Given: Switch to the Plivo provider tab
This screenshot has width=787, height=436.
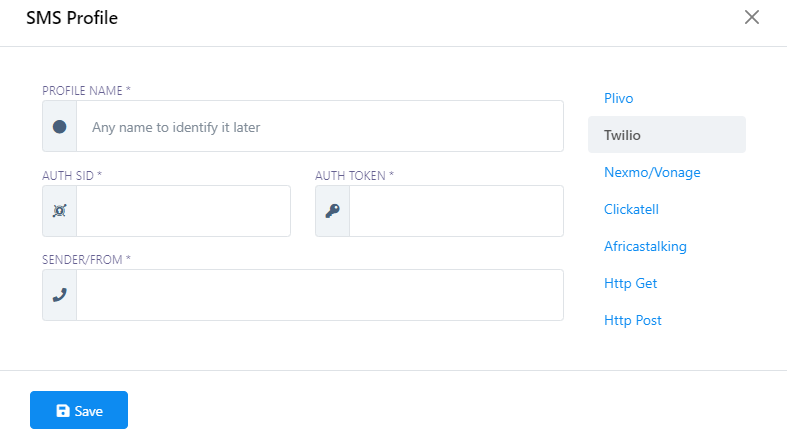Looking at the screenshot, I should click(619, 98).
